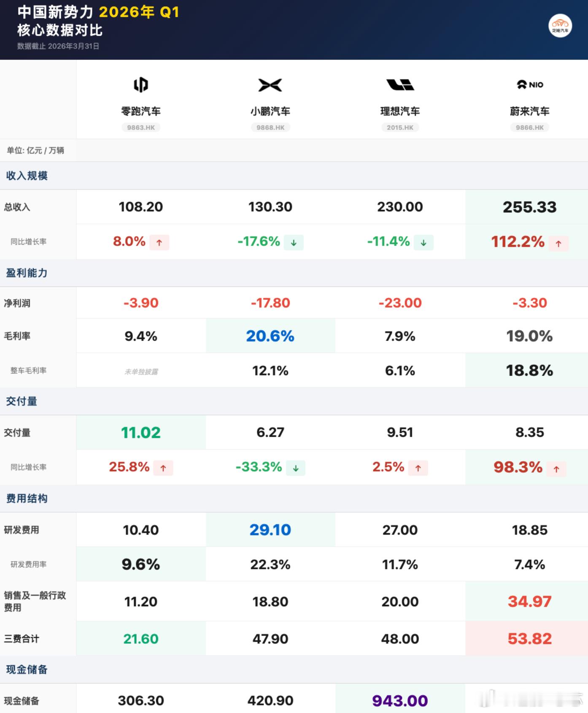Click the 三费合计 row label

pos(22,639)
